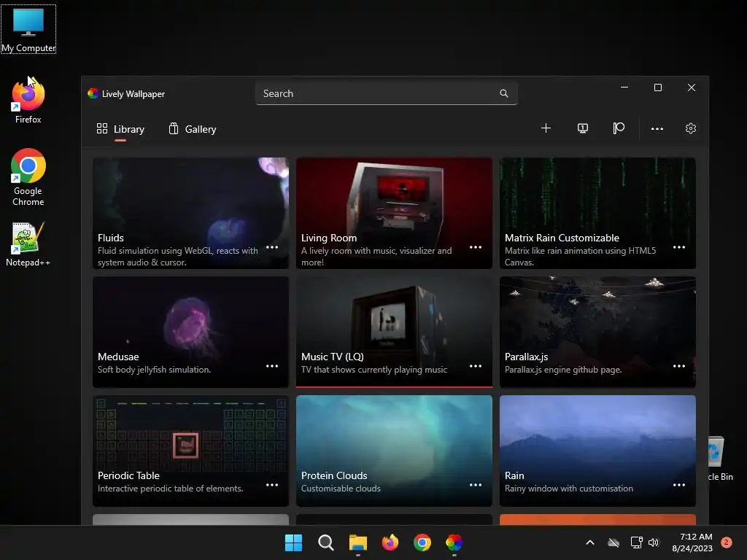Screen dimensions: 747x560
Task: Open more options for Periodic Table wallpaper
Action: [272, 485]
